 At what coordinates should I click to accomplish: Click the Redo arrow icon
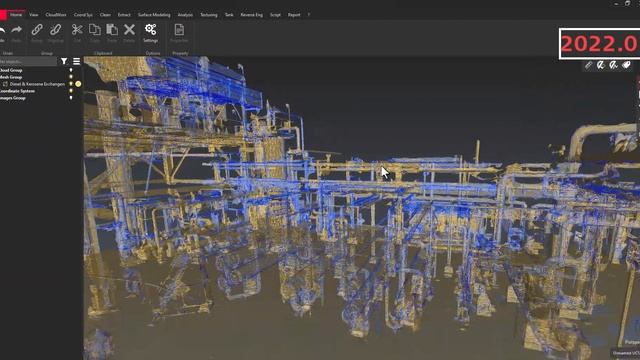click(x=17, y=30)
